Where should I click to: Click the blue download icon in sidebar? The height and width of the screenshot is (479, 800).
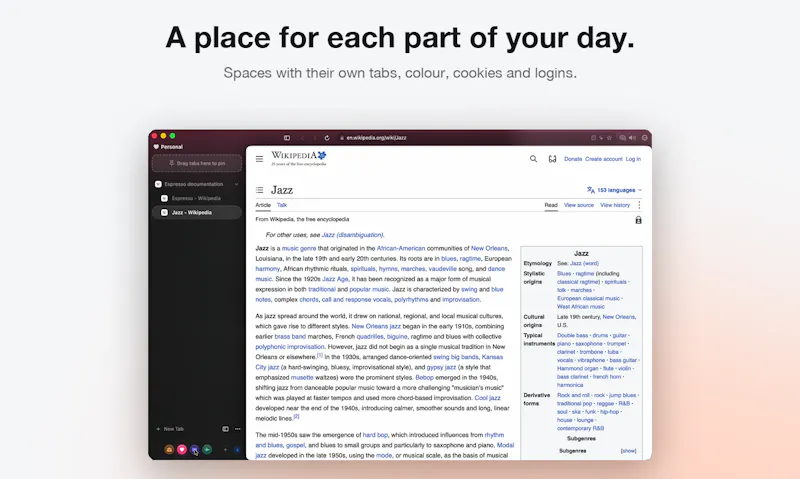(x=237, y=449)
